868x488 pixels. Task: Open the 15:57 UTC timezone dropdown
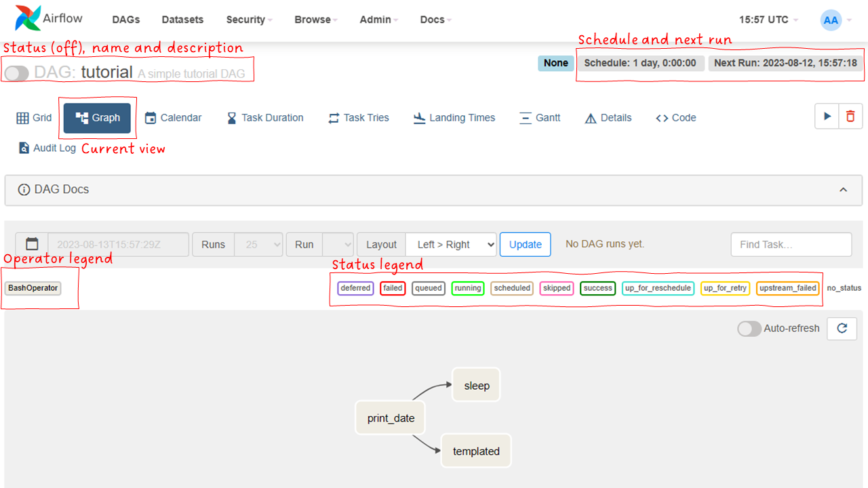click(x=768, y=20)
